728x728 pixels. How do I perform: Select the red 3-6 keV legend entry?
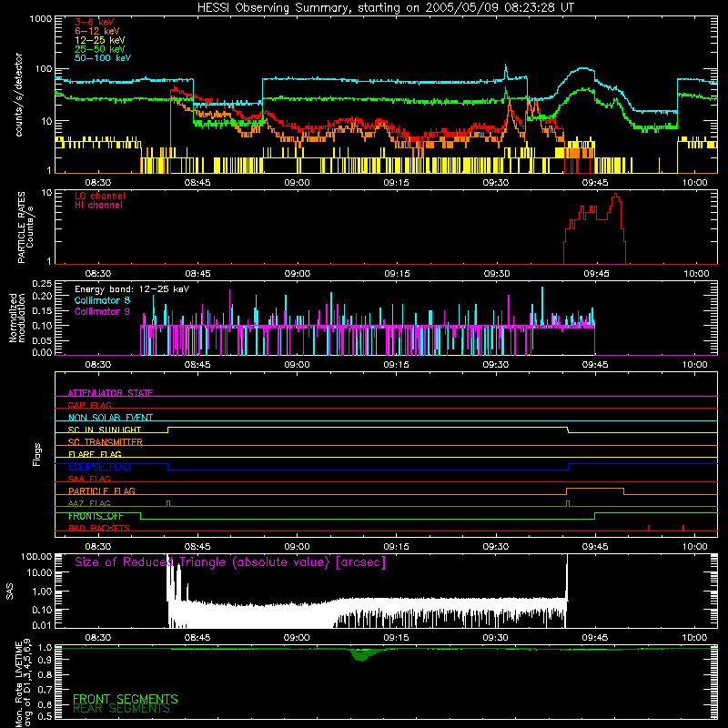pyautogui.click(x=95, y=22)
